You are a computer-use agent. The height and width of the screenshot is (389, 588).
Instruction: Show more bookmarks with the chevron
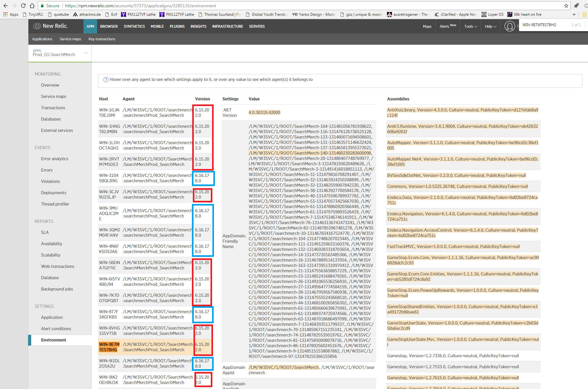click(x=574, y=14)
